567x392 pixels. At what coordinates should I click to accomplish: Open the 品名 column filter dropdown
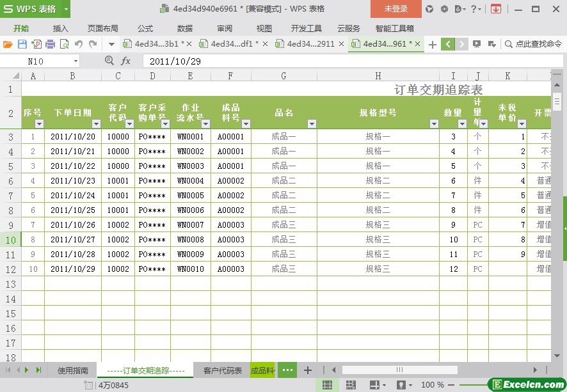(x=312, y=124)
